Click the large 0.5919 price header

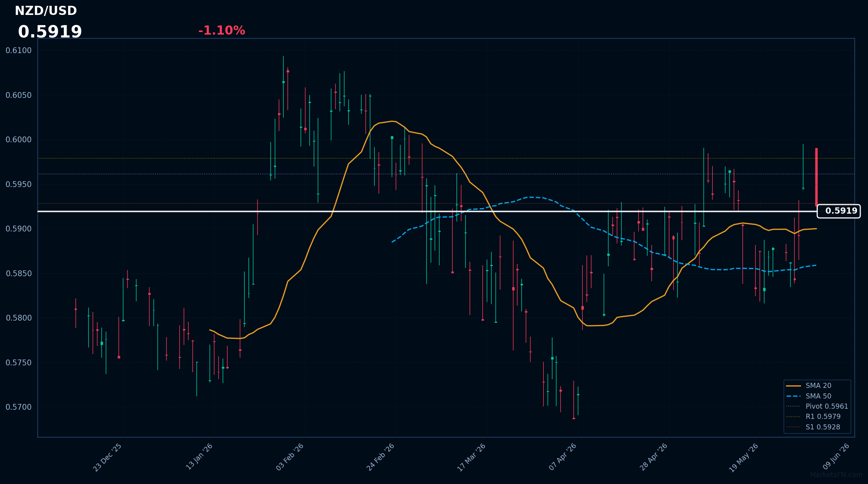tap(50, 32)
